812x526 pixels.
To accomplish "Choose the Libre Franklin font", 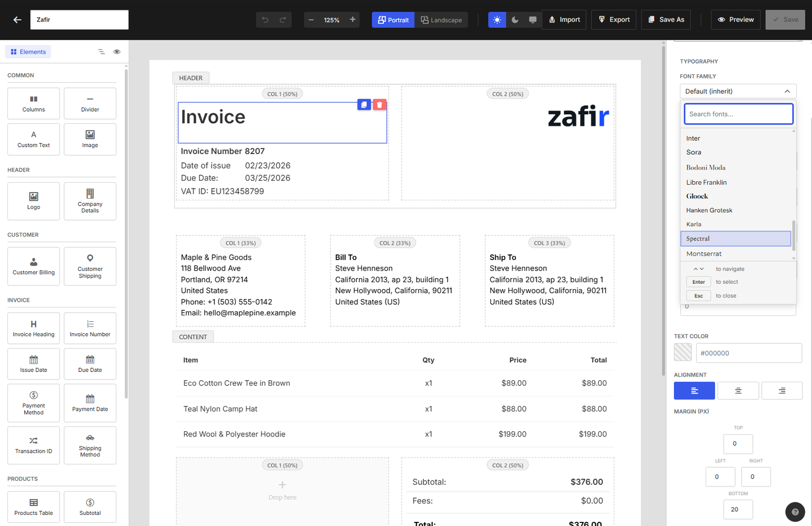I will [736, 182].
